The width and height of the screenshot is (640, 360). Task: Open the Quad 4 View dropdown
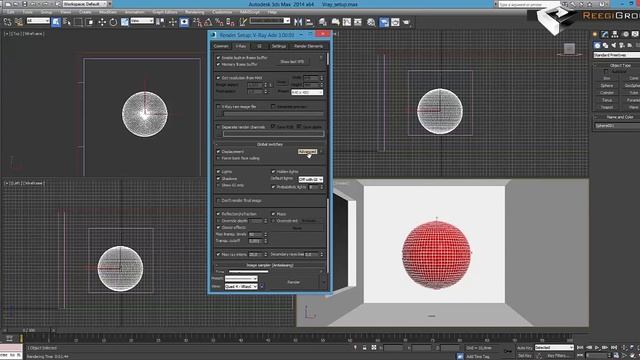pos(241,287)
